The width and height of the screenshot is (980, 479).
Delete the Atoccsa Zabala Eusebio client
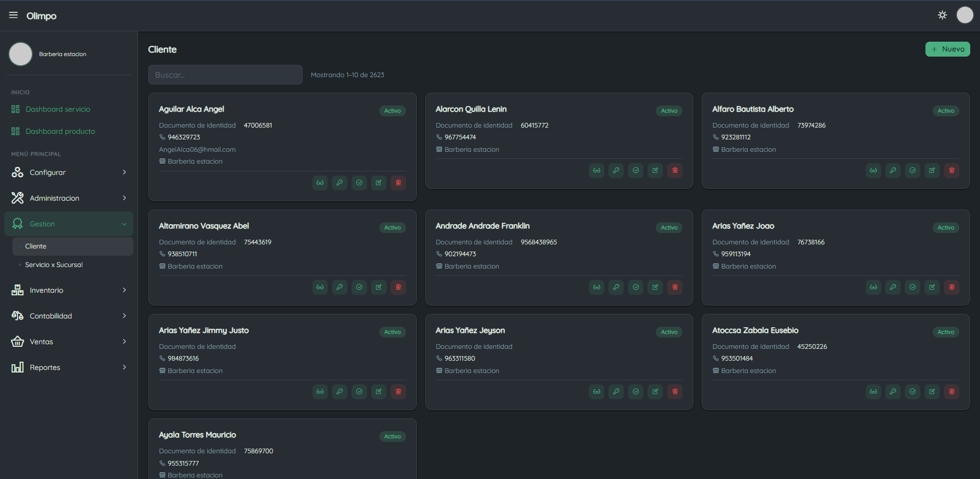[x=952, y=392]
